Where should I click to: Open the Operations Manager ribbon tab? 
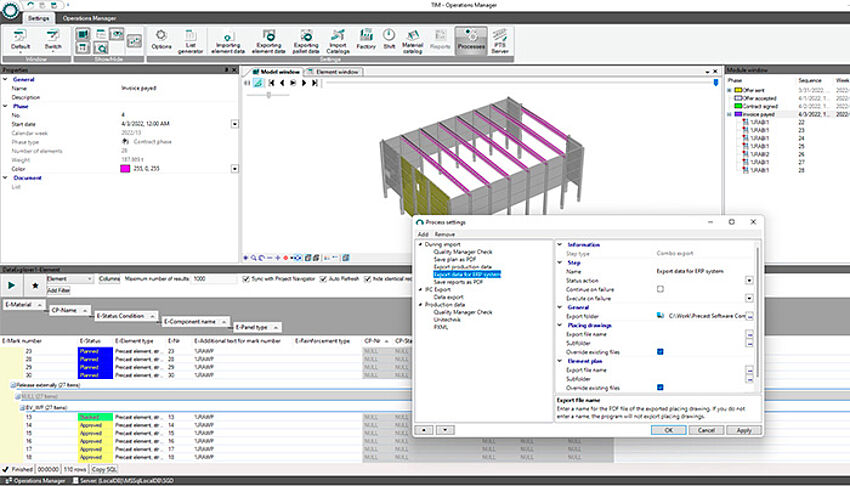[x=87, y=18]
